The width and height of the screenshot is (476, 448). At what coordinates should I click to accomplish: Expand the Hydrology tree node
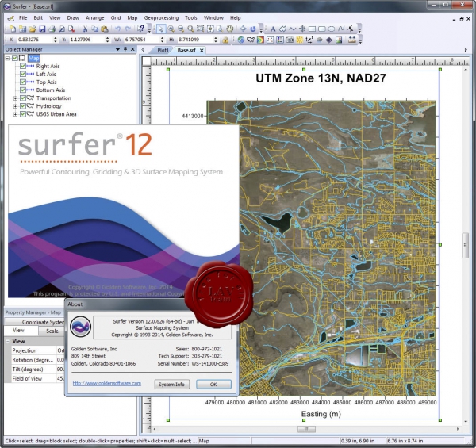(x=15, y=106)
